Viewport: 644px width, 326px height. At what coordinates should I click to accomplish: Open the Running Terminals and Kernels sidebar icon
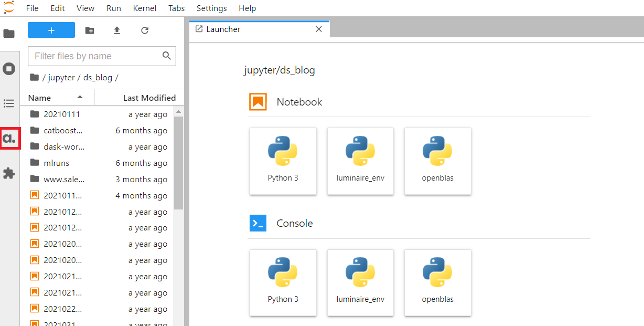[9, 69]
